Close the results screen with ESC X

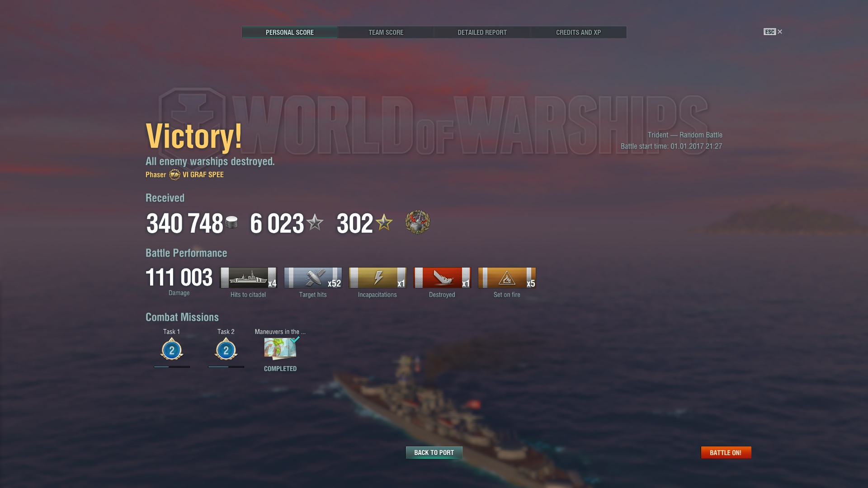pyautogui.click(x=773, y=32)
